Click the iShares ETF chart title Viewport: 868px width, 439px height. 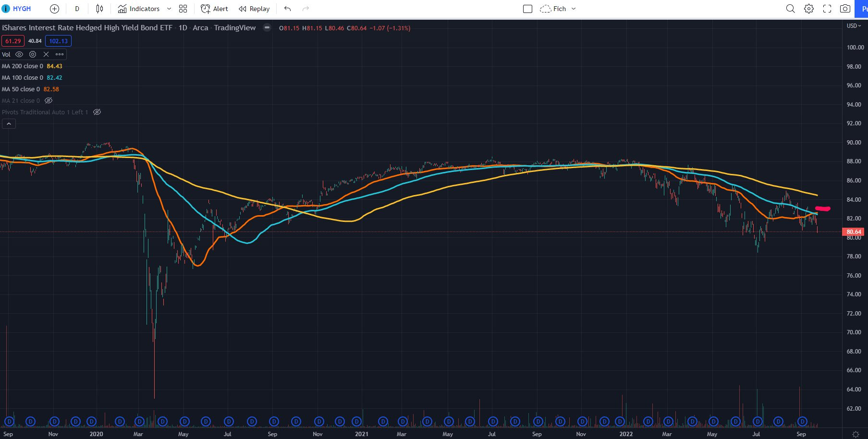(x=87, y=28)
